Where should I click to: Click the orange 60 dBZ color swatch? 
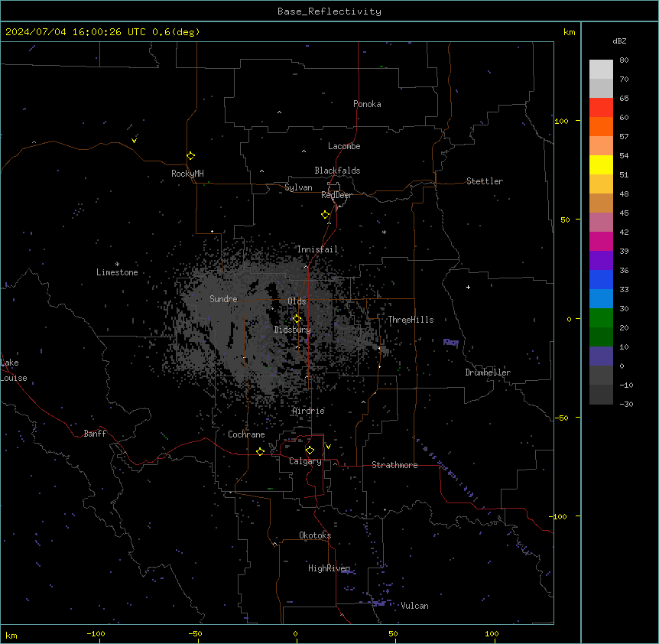coord(601,126)
